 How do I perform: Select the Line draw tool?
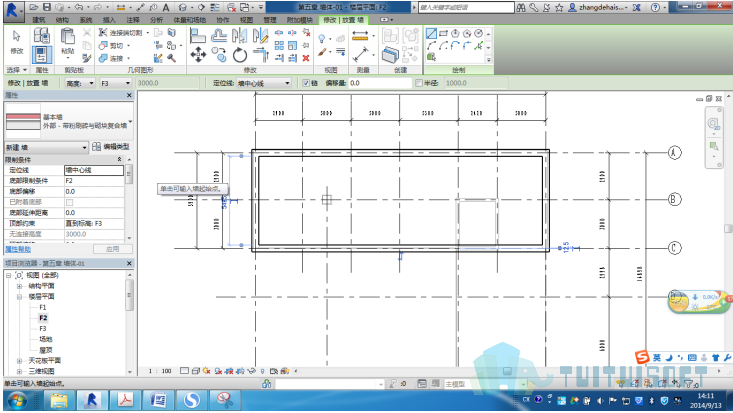(431, 34)
